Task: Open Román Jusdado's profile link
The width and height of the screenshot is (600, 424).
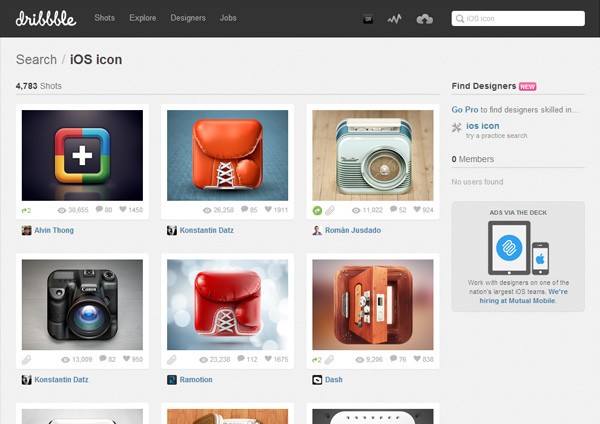Action: [353, 230]
